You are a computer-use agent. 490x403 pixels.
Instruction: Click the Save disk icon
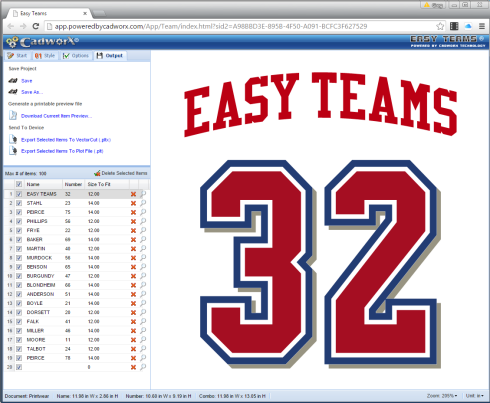coord(13,81)
